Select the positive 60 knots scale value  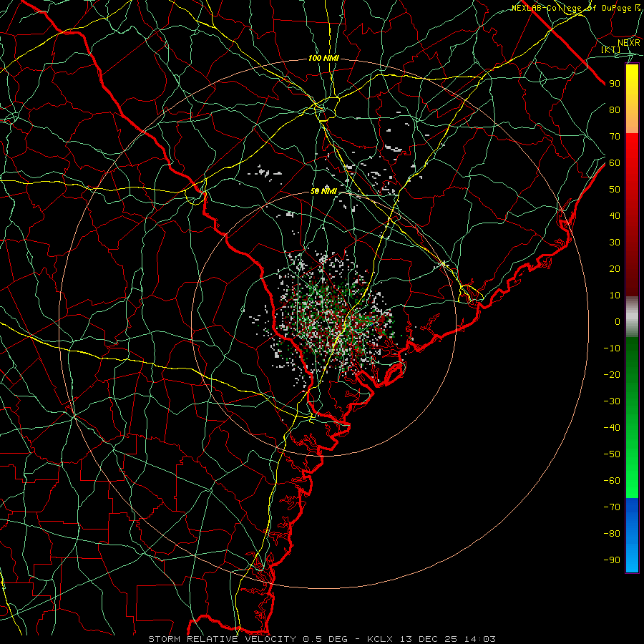(615, 163)
